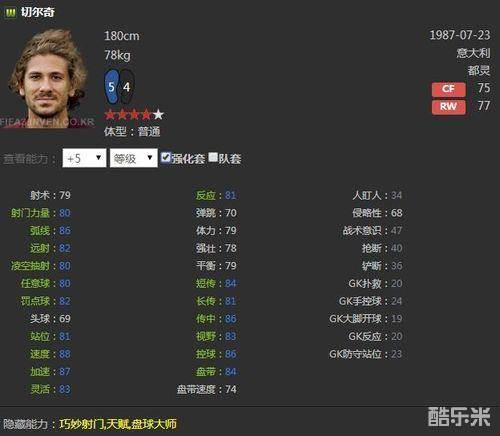Viewport: 500px width, 436px height.
Task: Click the club name 都灵
Action: [479, 71]
